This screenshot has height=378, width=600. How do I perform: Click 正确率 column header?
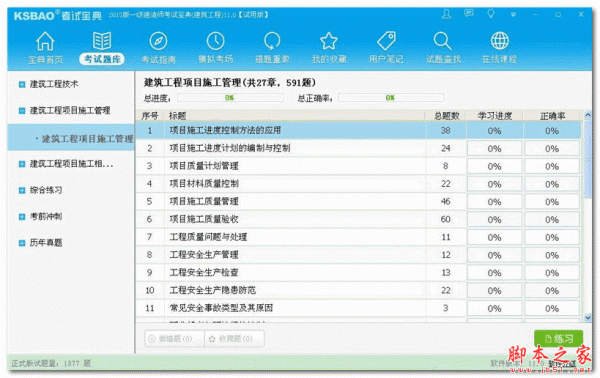(553, 116)
